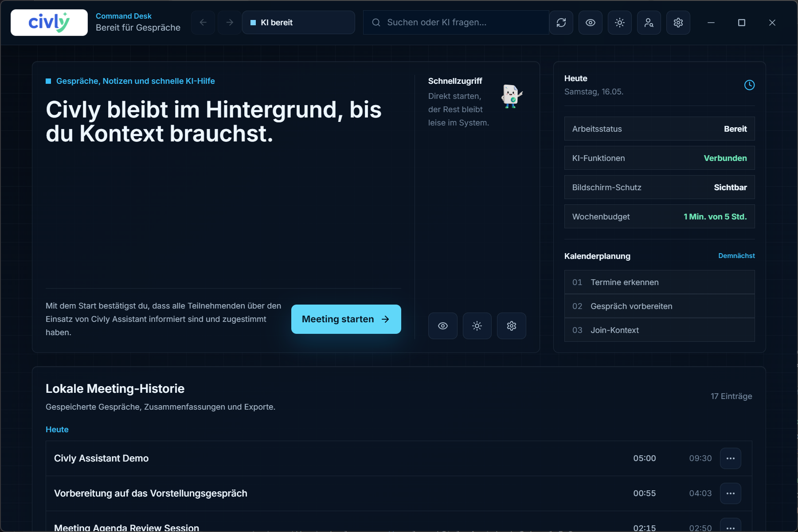Select 02 Gespräch vorbereiten item

[x=660, y=306]
